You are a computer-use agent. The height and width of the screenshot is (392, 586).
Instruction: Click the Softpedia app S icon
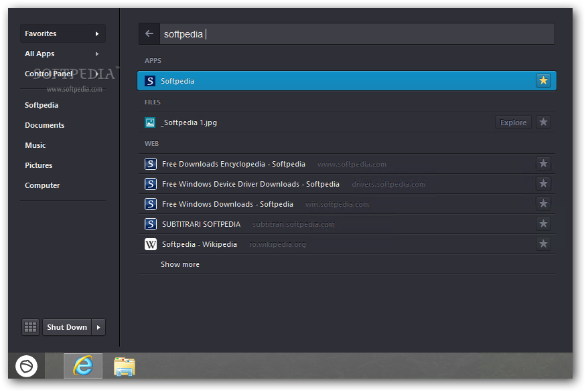click(150, 81)
